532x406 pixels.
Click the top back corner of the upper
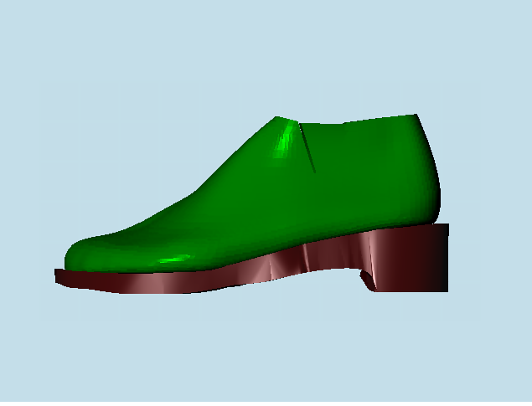point(414,116)
